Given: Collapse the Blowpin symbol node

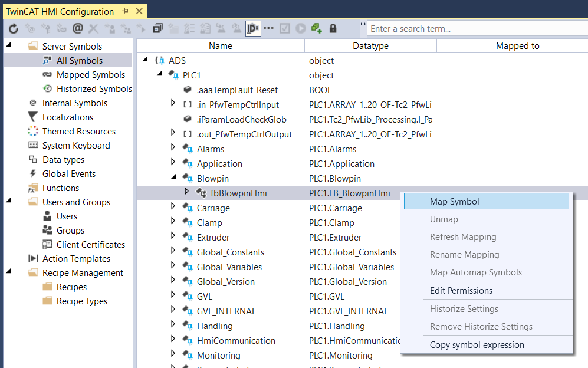Looking at the screenshot, I should tap(173, 177).
